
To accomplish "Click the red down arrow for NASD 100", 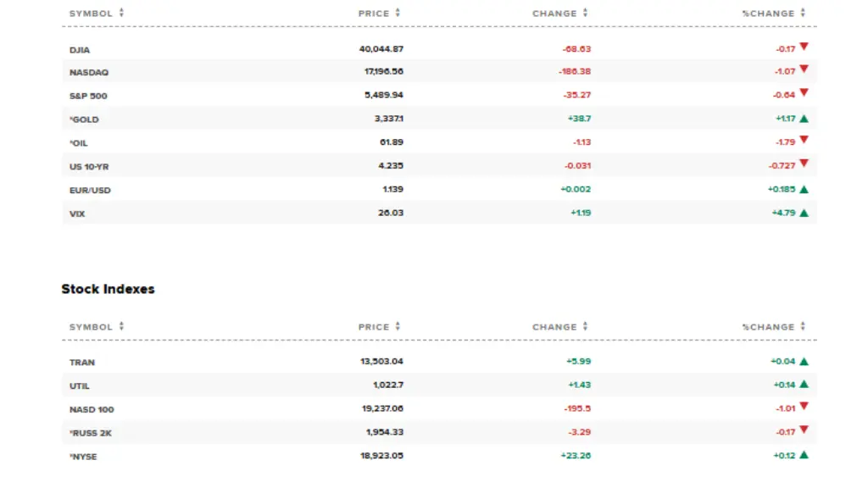I will (x=804, y=407).
